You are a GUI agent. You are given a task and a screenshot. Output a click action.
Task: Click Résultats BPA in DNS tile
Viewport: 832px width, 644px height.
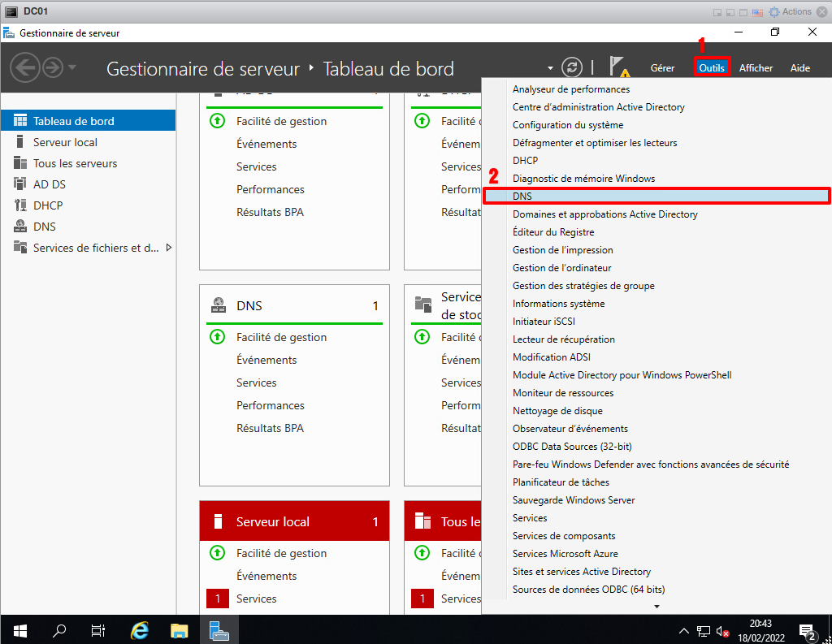[x=270, y=428]
